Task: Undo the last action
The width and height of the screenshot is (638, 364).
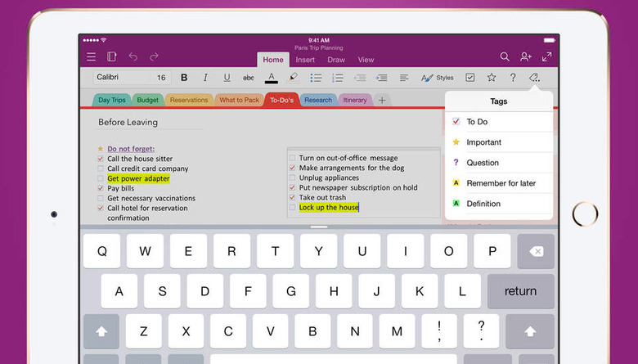Action: [133, 56]
